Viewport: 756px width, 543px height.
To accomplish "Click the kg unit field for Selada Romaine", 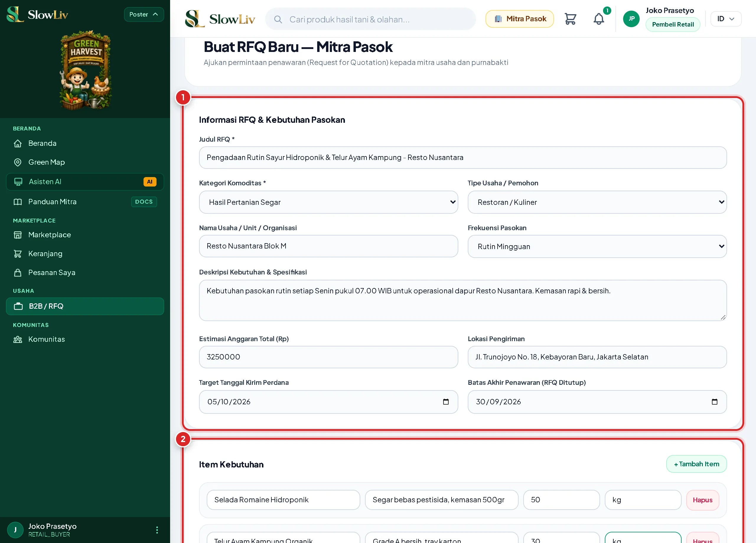I will click(x=643, y=500).
